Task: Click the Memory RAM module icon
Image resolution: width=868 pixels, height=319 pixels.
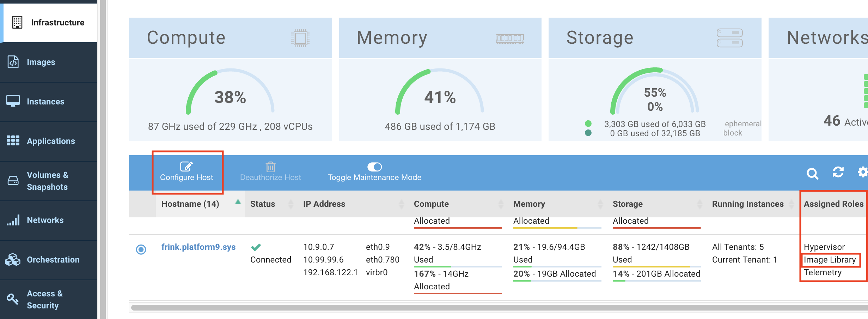Action: pyautogui.click(x=509, y=38)
